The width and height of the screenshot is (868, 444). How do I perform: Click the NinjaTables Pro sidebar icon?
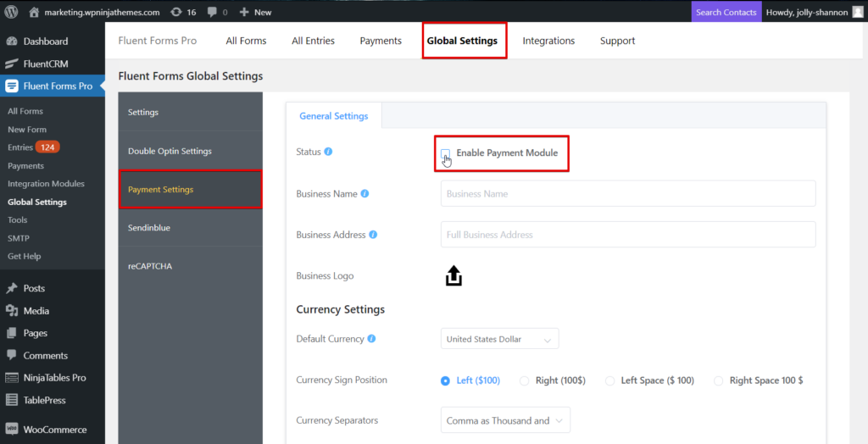(12, 378)
